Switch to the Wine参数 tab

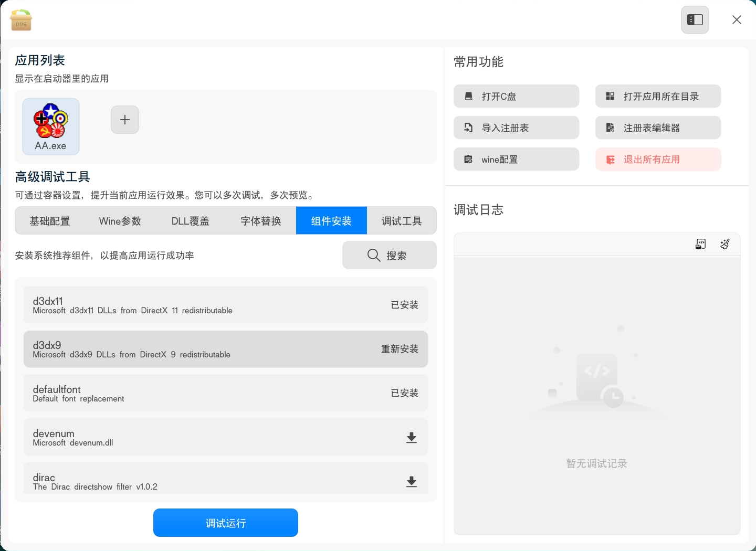(x=120, y=220)
